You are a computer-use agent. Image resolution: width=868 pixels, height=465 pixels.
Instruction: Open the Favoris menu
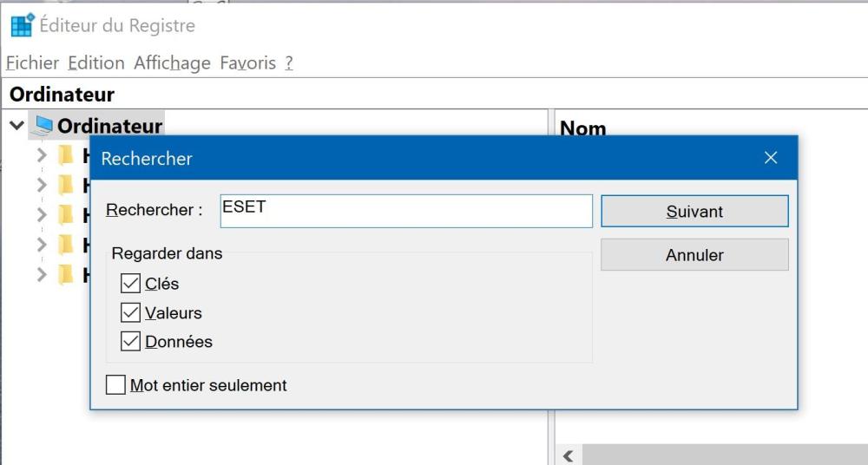coord(247,62)
